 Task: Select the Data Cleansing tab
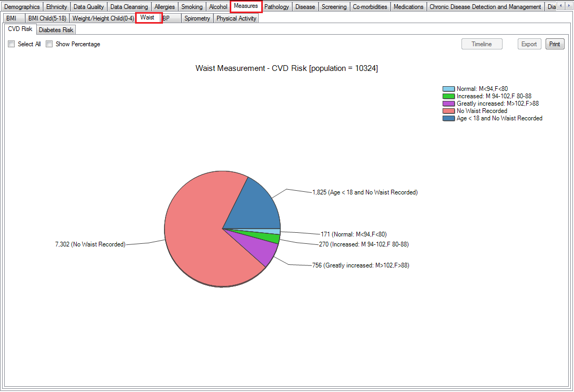point(129,7)
